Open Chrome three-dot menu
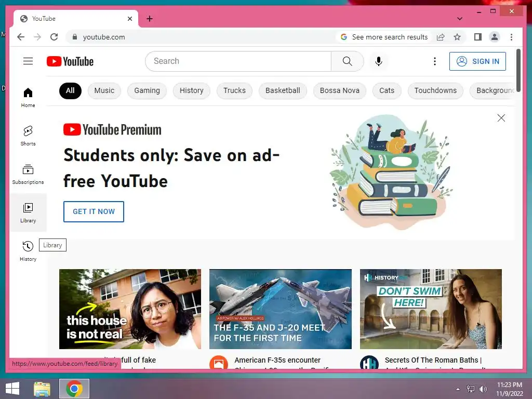The image size is (532, 399). (511, 37)
